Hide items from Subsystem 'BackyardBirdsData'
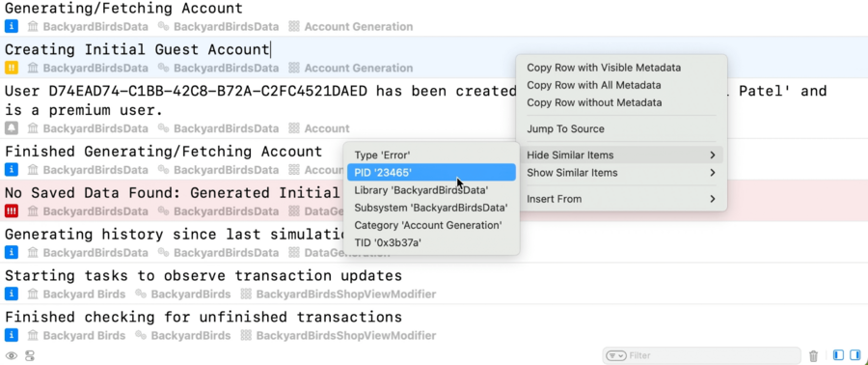 pyautogui.click(x=431, y=208)
